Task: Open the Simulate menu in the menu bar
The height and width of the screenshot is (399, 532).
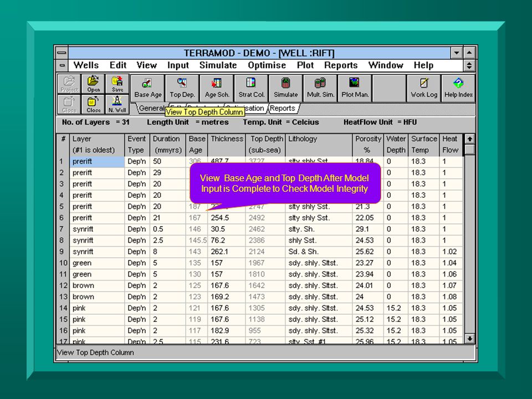Action: [x=218, y=65]
